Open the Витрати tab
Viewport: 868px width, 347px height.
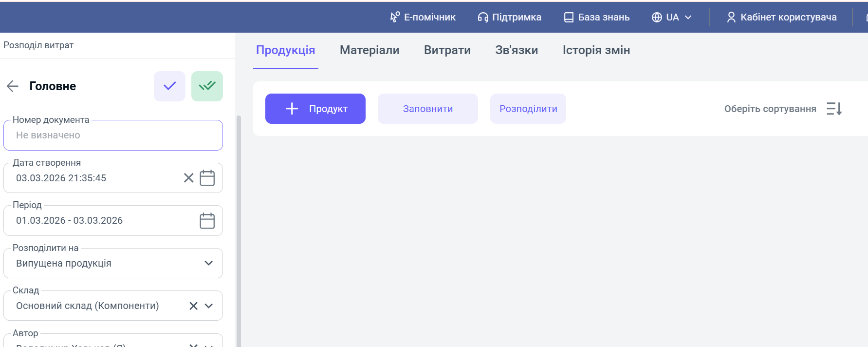pyautogui.click(x=447, y=50)
